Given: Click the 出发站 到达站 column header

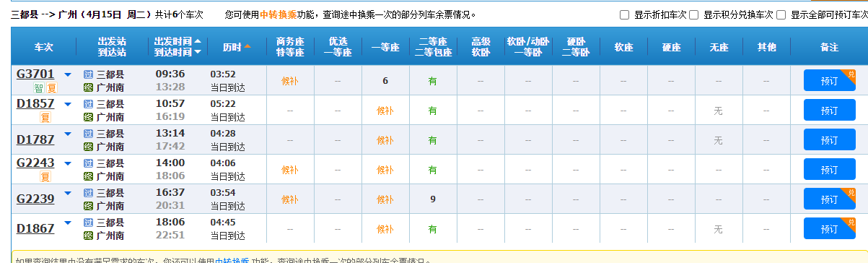Looking at the screenshot, I should coord(112,47).
